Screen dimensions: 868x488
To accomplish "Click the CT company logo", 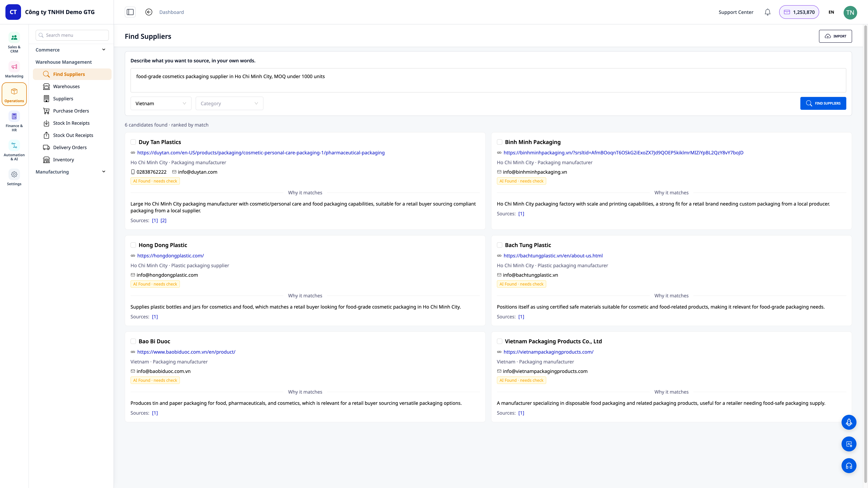I will (13, 12).
